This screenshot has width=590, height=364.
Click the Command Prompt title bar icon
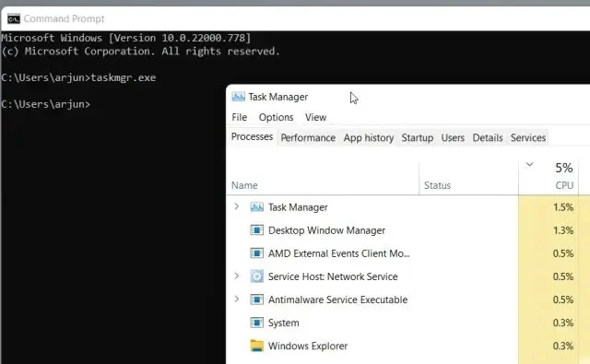[14, 18]
